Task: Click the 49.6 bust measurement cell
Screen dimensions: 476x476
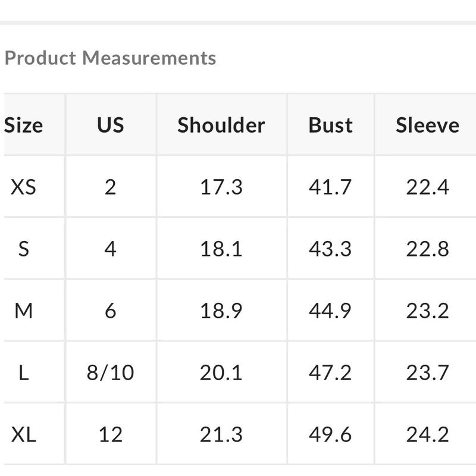Action: pos(331,434)
